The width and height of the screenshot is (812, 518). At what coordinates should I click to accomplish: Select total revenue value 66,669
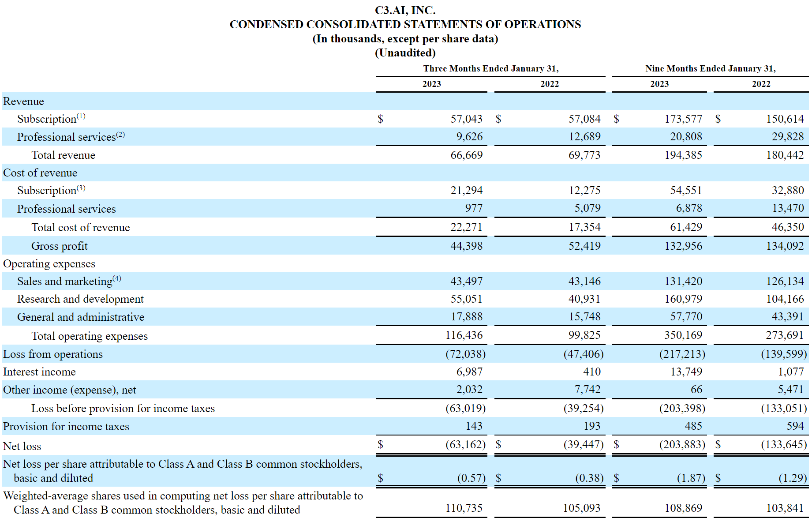(x=466, y=155)
